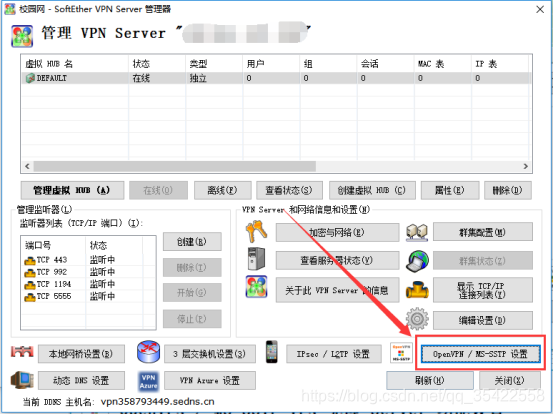Open 编辑设置(D) button
Viewport: 554px width, 414px height.
pyautogui.click(x=483, y=320)
